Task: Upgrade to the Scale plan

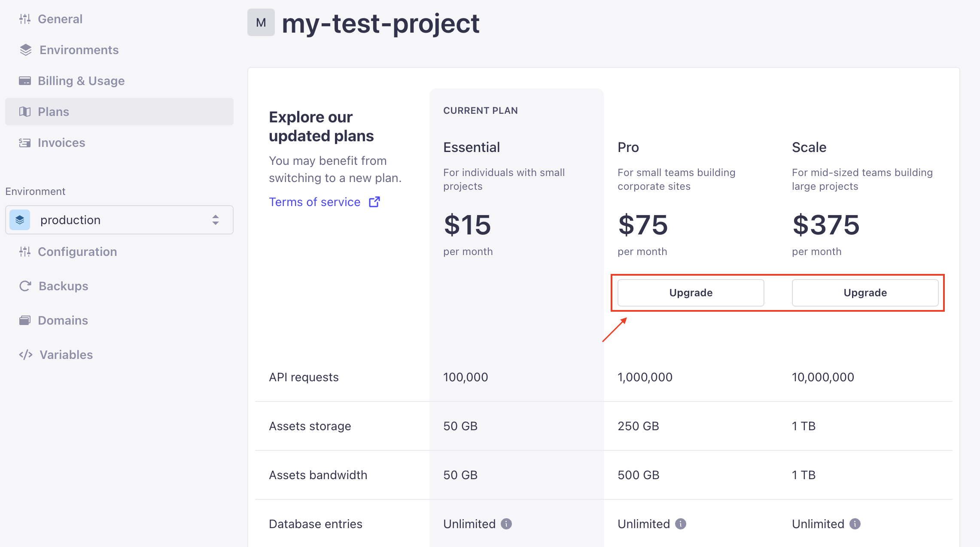Action: point(865,293)
